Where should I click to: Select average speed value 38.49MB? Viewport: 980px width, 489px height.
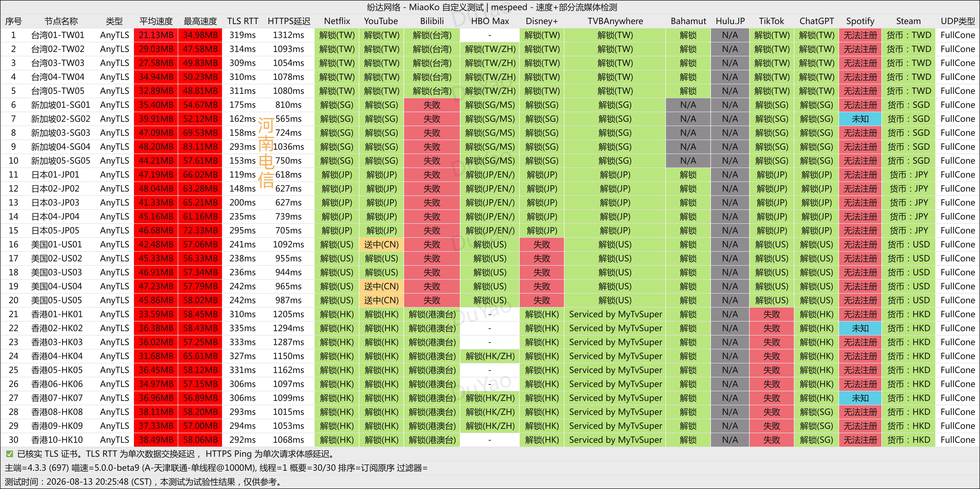[156, 440]
